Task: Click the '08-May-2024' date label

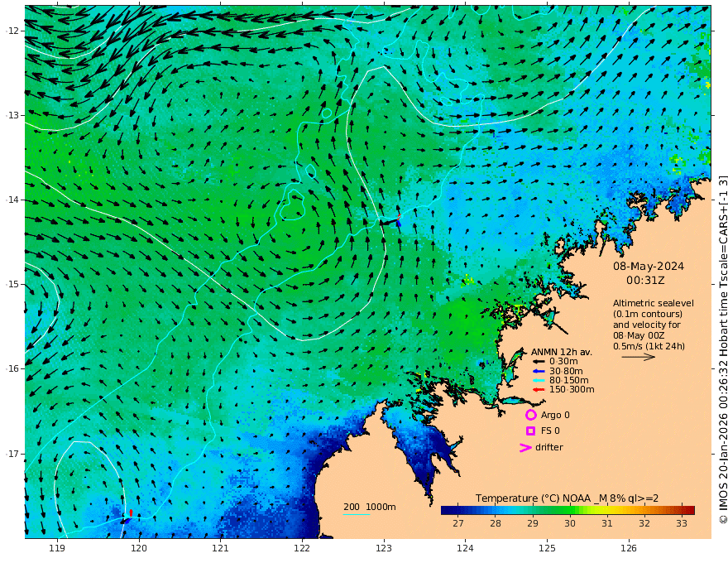Action: coord(648,266)
